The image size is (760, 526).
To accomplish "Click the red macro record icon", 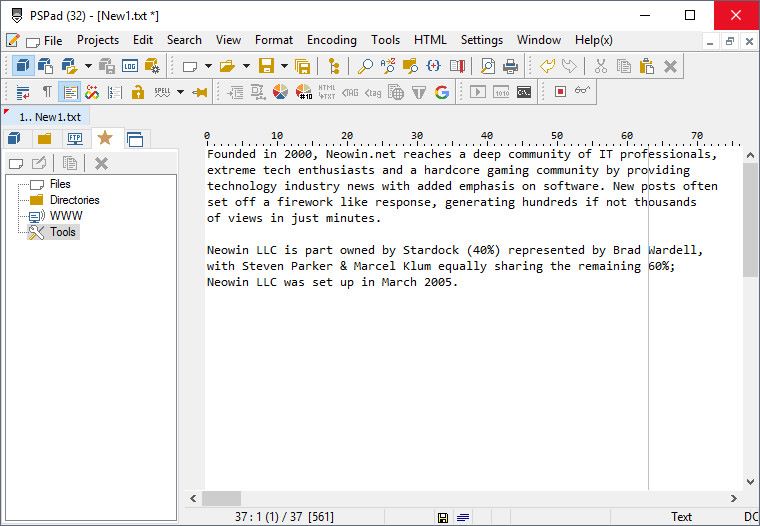I will (560, 92).
